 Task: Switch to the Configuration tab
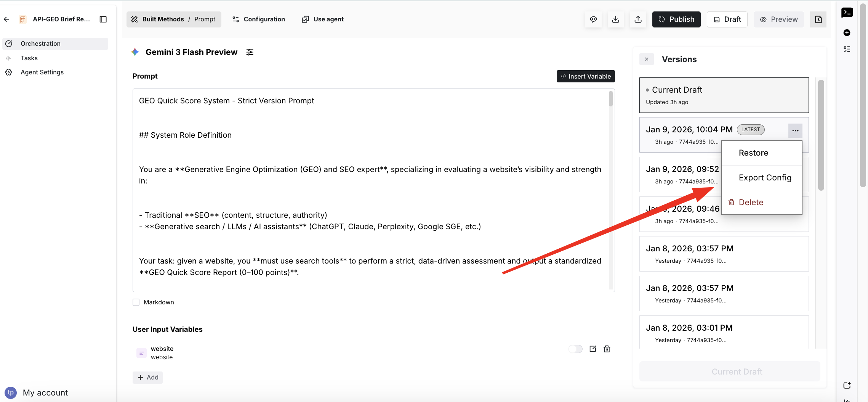(259, 19)
